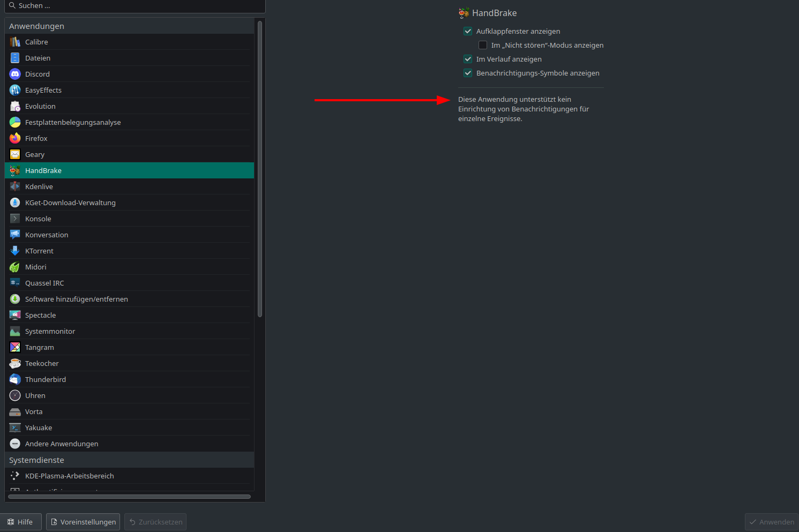The width and height of the screenshot is (799, 532).
Task: Click the Geary envelope icon
Action: point(15,154)
